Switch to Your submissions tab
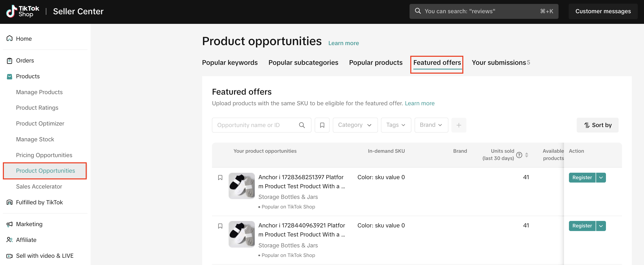Screen dimensions: 644x265 pyautogui.click(x=499, y=63)
